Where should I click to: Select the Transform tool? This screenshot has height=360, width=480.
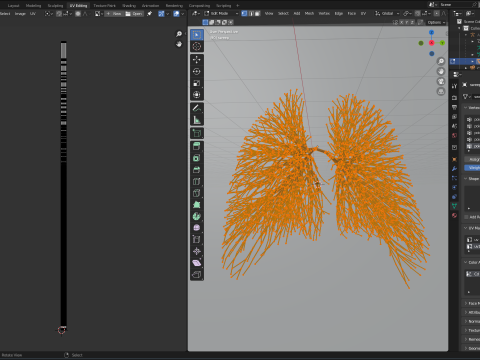click(x=197, y=95)
